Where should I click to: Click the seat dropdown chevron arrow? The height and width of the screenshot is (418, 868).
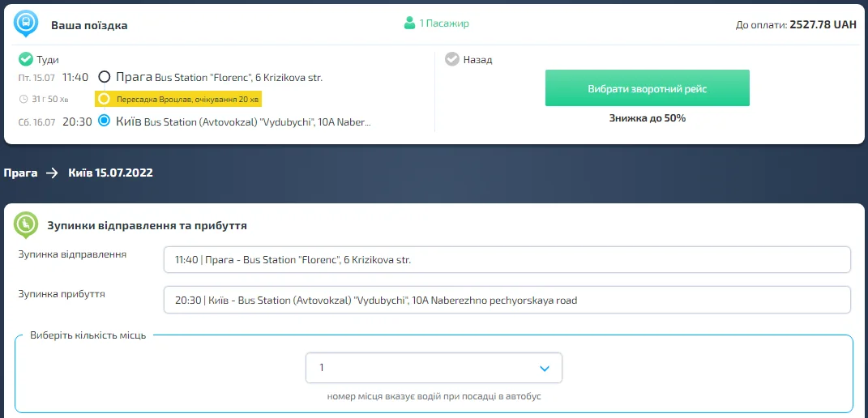[545, 369]
